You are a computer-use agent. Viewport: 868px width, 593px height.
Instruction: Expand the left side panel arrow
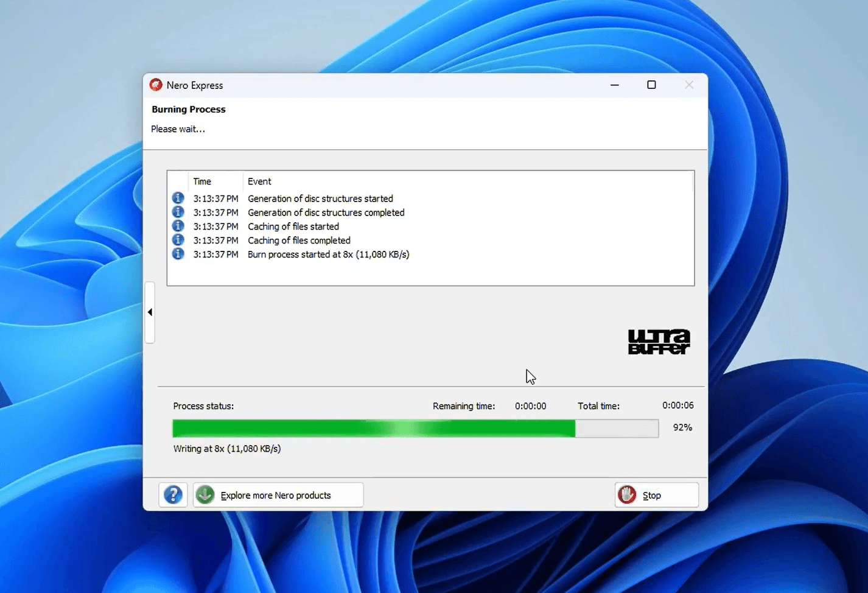[150, 312]
